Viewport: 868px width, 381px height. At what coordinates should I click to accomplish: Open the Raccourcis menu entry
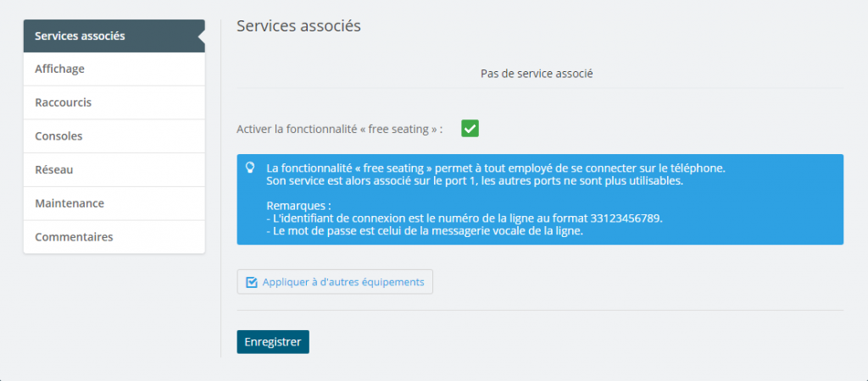(x=114, y=102)
